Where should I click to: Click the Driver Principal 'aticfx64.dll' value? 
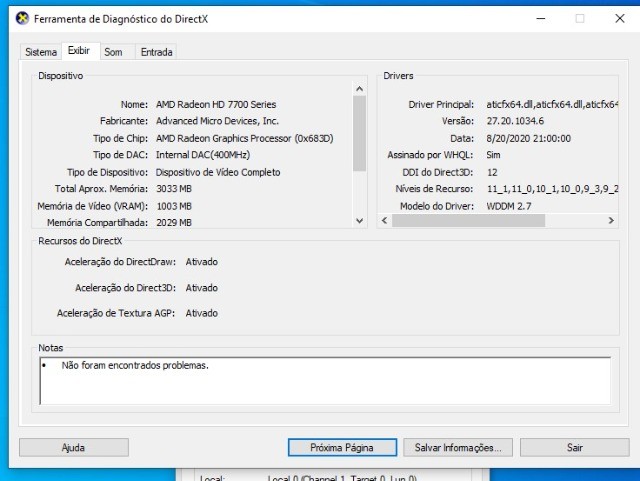[552, 105]
